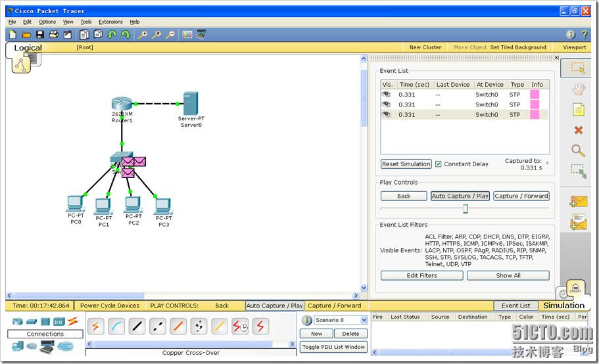Click pink Info swatch of first event
Image resolution: width=599 pixels, height=364 pixels.
coord(535,94)
